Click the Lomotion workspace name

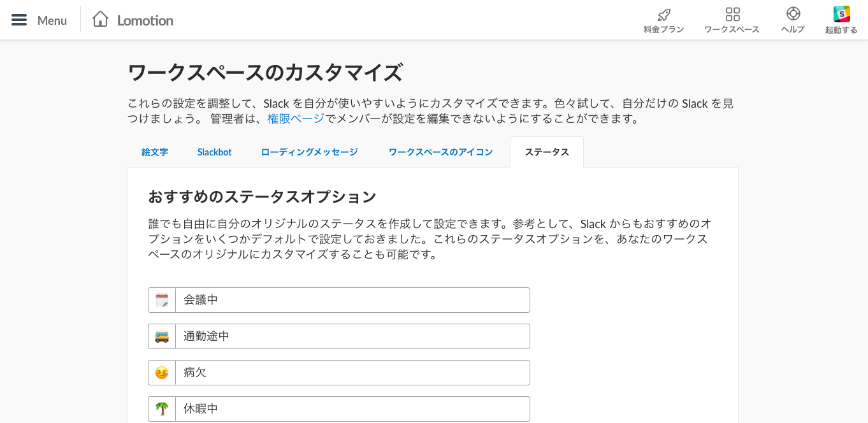145,20
